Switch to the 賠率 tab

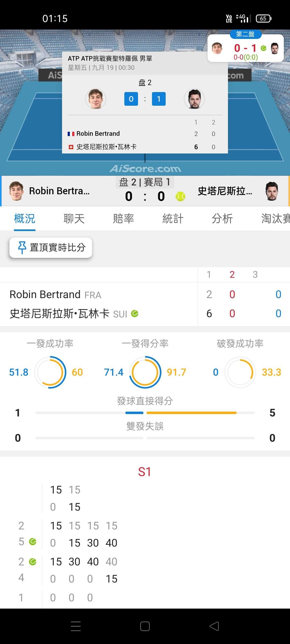pos(124,218)
